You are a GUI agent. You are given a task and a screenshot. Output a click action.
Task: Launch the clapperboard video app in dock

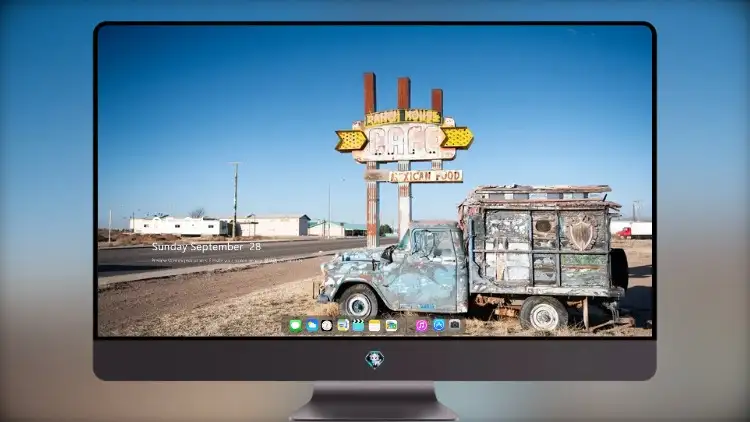pyautogui.click(x=358, y=326)
